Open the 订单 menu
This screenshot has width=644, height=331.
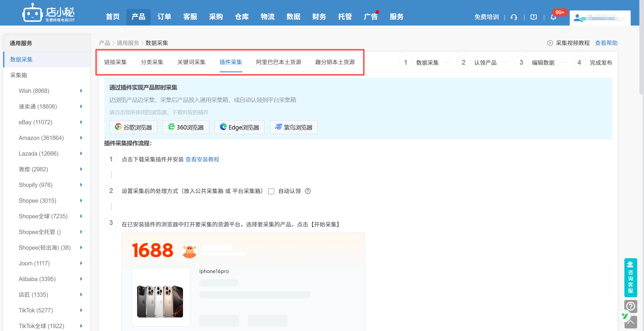164,17
